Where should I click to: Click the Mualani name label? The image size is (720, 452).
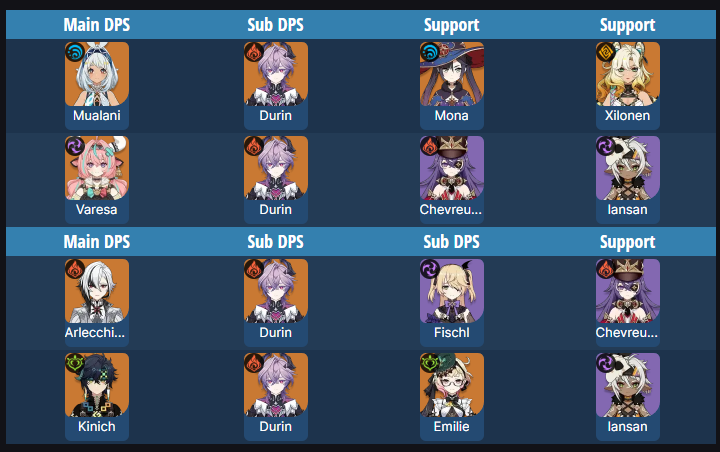pyautogui.click(x=97, y=115)
